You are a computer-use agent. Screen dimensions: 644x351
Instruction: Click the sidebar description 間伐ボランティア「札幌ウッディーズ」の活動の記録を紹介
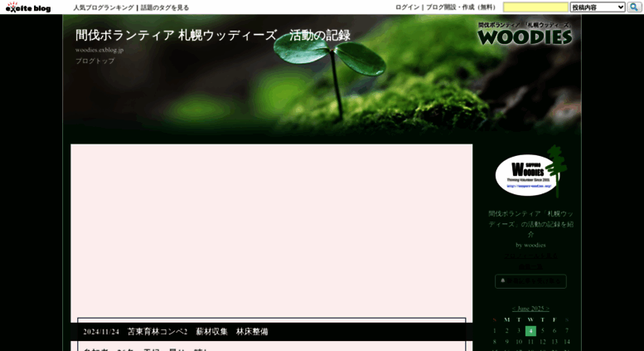pyautogui.click(x=530, y=224)
